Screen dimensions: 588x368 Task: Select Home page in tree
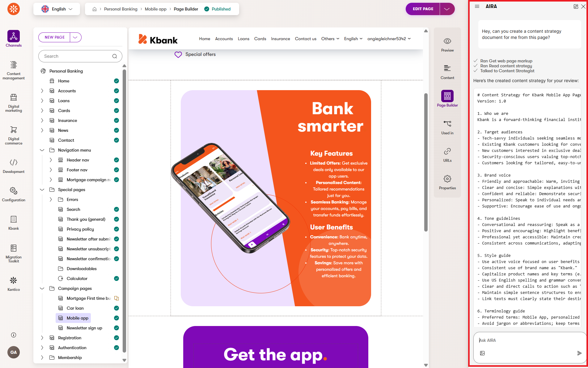pyautogui.click(x=64, y=81)
